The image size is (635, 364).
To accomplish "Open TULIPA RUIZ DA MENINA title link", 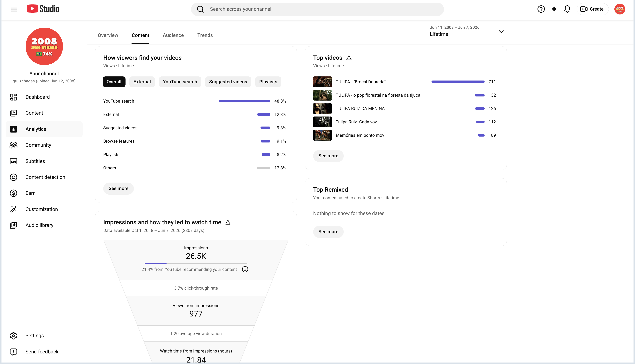I will click(x=360, y=109).
